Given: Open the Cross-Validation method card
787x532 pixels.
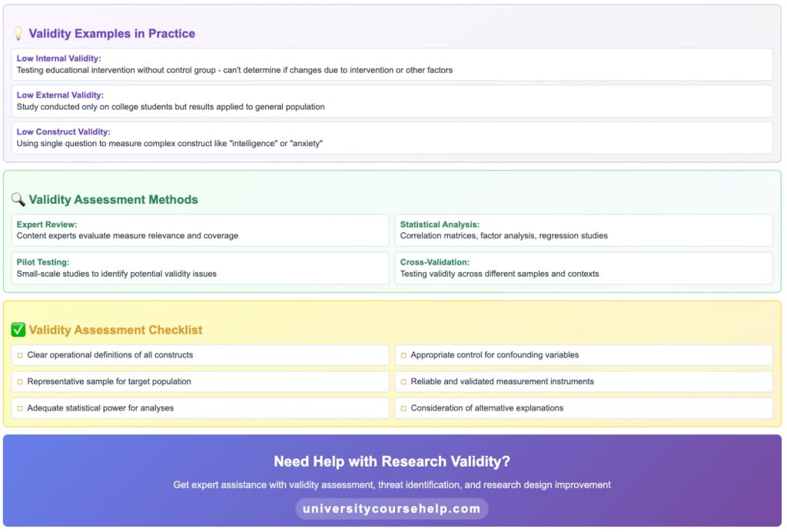Looking at the screenshot, I should [583, 268].
